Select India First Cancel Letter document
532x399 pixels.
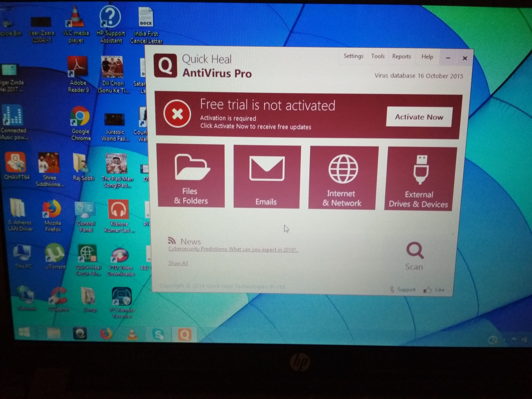point(146,25)
